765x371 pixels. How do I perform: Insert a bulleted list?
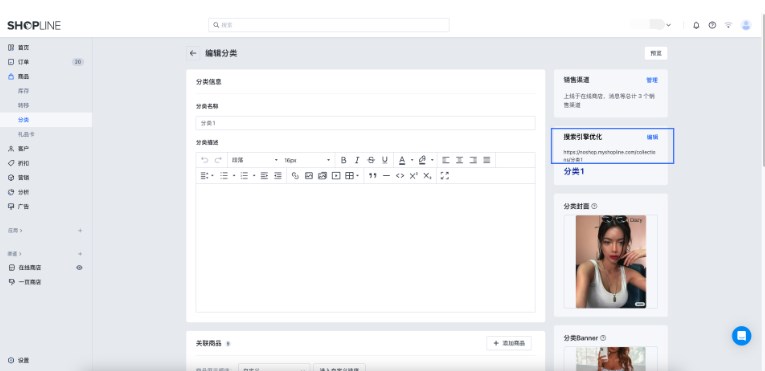224,176
